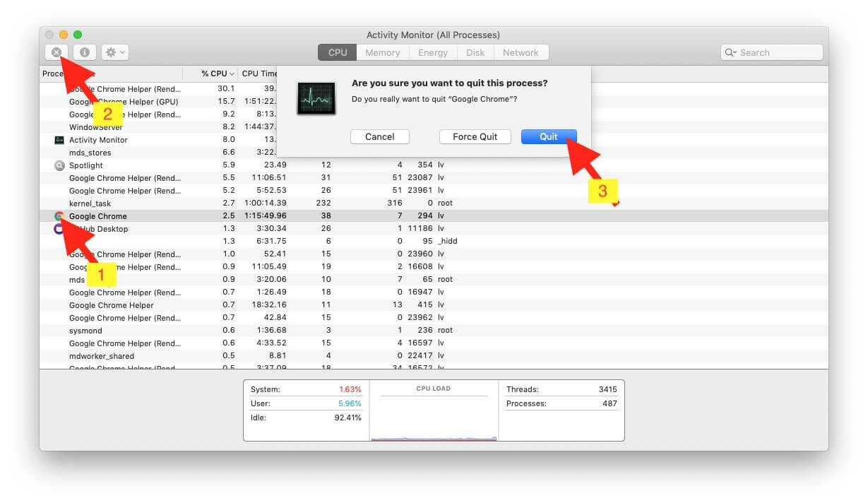This screenshot has height=503, width=868.
Task: Click the PID value 16597
Action: (420, 343)
